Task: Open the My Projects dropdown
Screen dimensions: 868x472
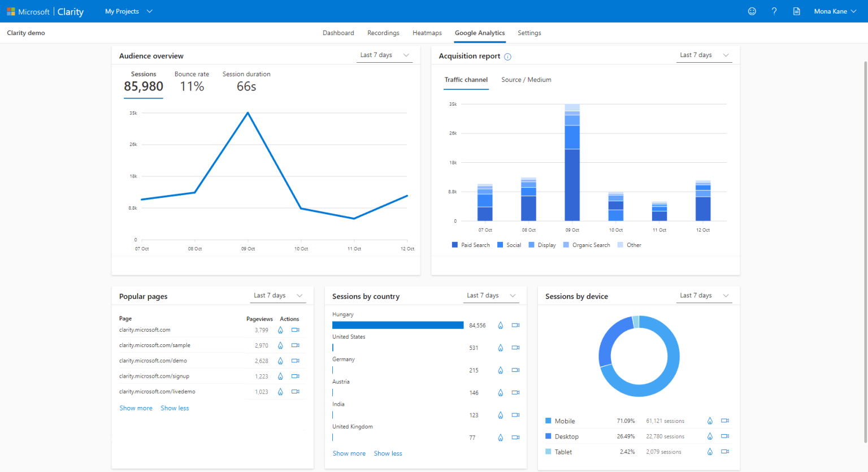Action: point(128,11)
